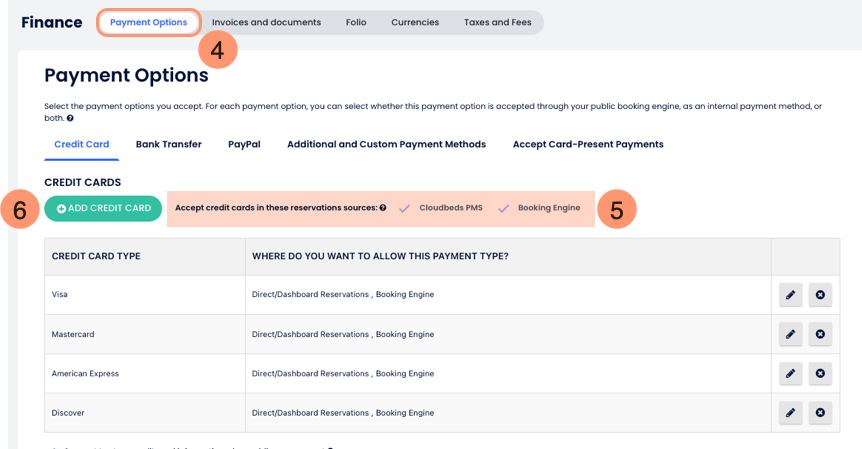
Task: Open the Folio tab
Action: [356, 22]
